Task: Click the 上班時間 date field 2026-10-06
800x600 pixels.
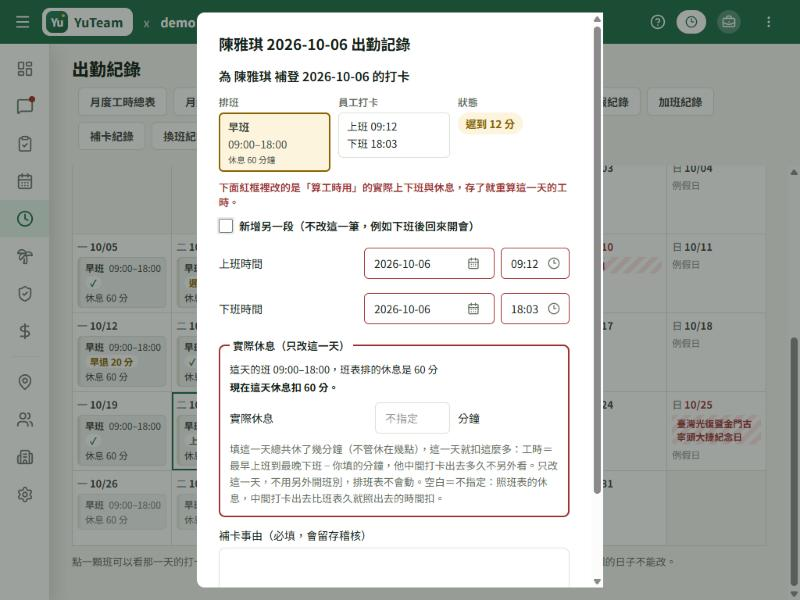Action: pyautogui.click(x=429, y=264)
